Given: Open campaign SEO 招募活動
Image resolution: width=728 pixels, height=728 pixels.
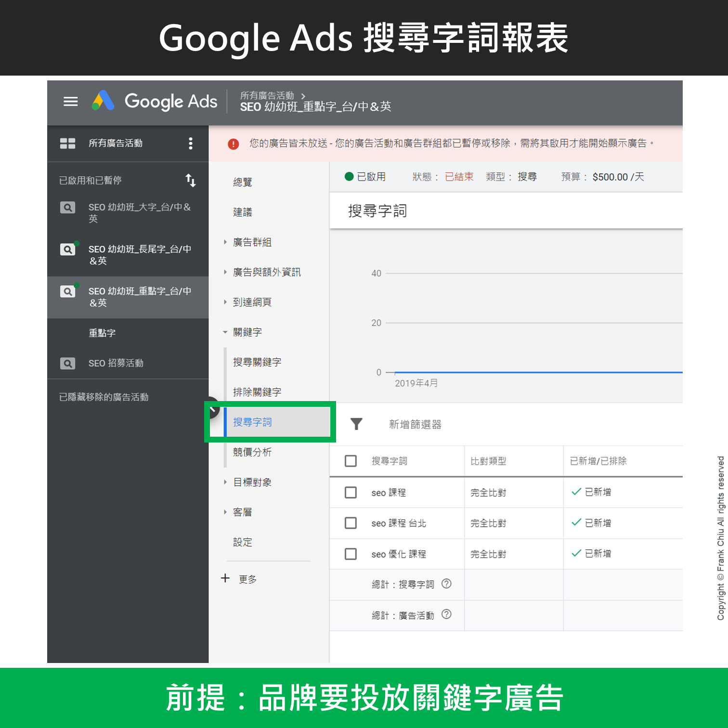Looking at the screenshot, I should [116, 364].
